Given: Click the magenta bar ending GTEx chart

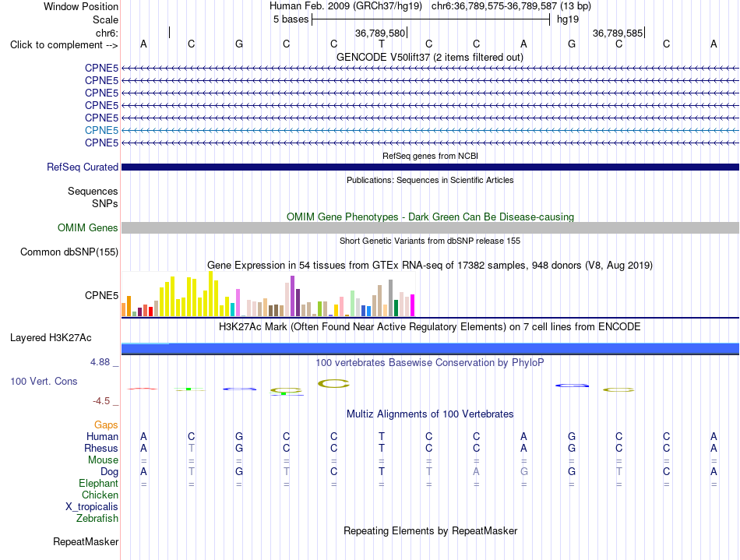Looking at the screenshot, I should (x=413, y=305).
